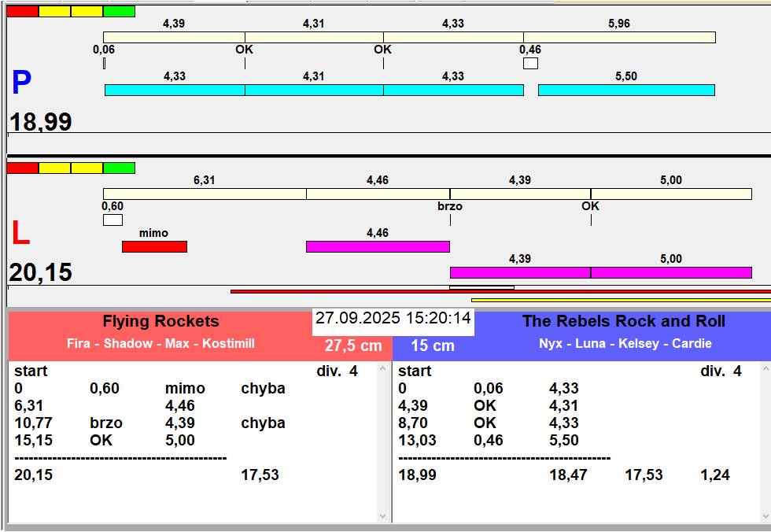Click the red L lane letter
771x532 pixels.
pyautogui.click(x=20, y=233)
